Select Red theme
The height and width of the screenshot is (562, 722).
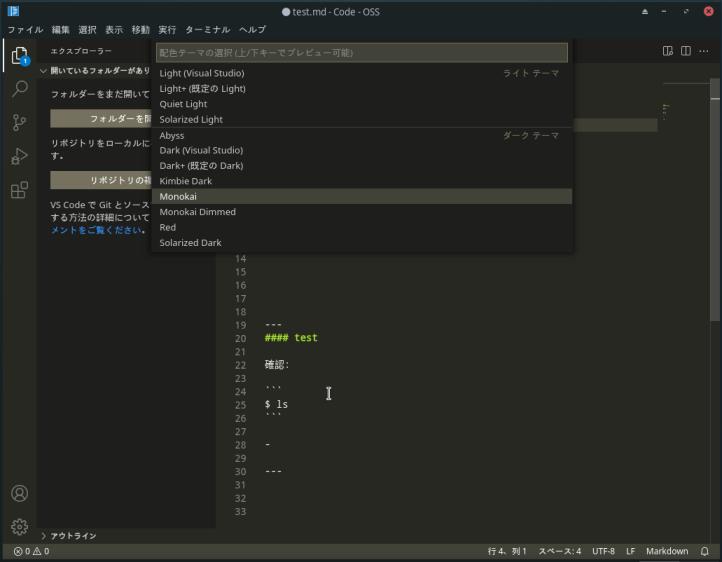click(x=361, y=227)
